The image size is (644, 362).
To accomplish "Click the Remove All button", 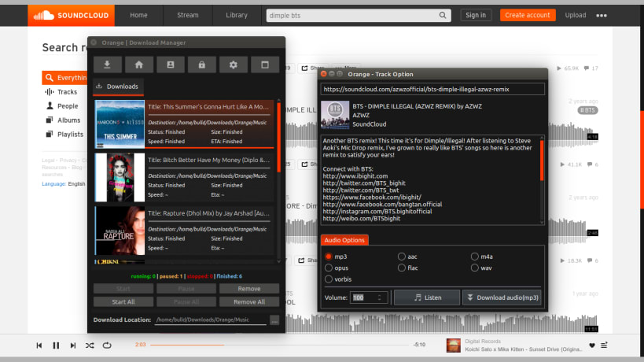I will tap(249, 302).
